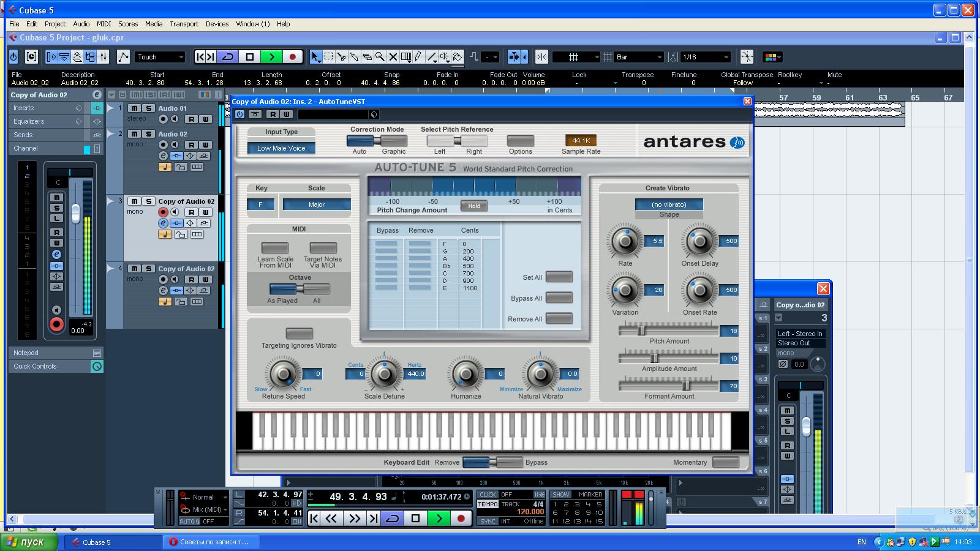Toggle AutoTune plugin power bypass button
This screenshot has width=980, height=551.
click(239, 114)
